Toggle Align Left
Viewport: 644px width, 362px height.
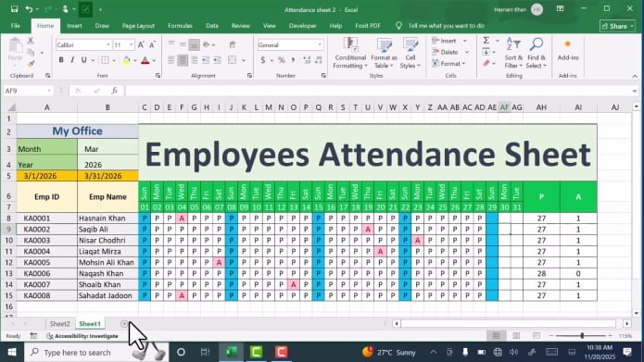(x=171, y=60)
